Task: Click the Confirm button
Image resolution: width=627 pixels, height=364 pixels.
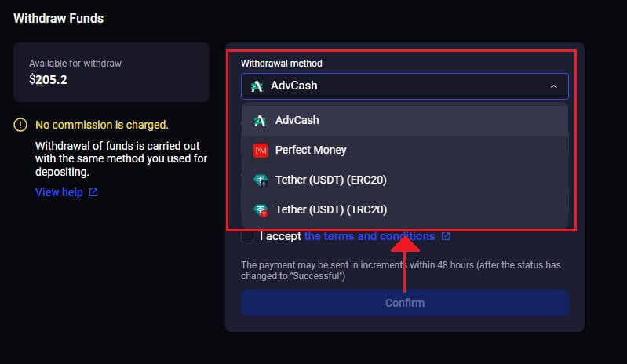Action: 405,303
